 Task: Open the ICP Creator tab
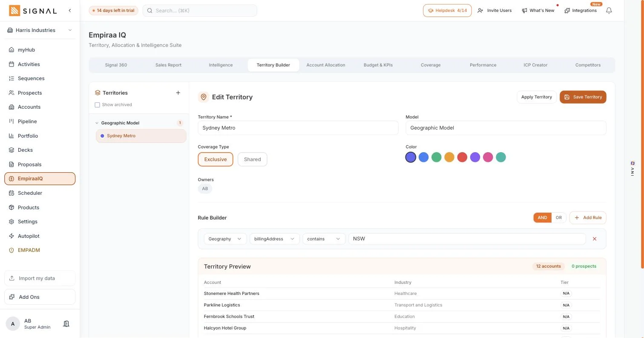535,65
